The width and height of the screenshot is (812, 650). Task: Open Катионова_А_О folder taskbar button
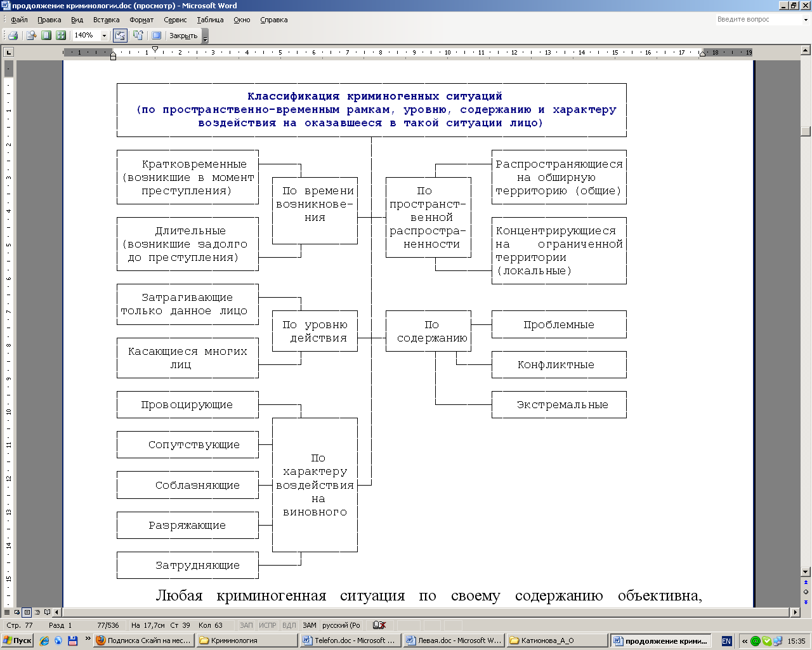pyautogui.click(x=558, y=641)
